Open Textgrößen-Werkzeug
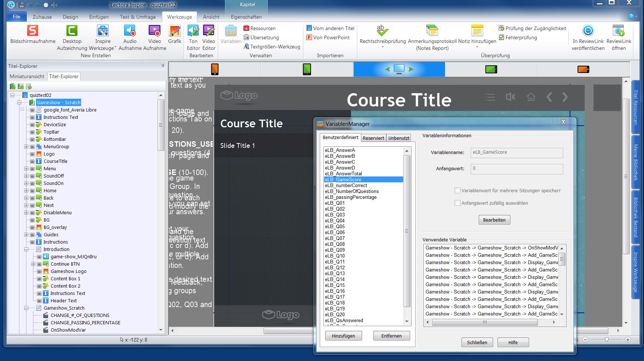This screenshot has width=644, height=361. point(272,47)
